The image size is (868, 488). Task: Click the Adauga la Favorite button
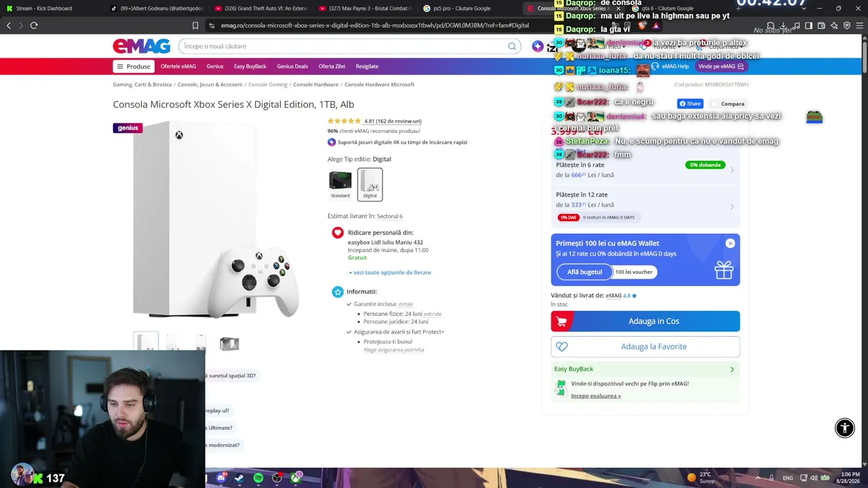tap(645, 347)
